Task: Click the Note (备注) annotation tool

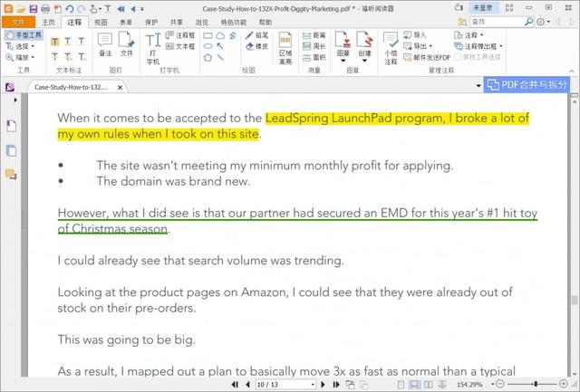Action: tap(105, 45)
